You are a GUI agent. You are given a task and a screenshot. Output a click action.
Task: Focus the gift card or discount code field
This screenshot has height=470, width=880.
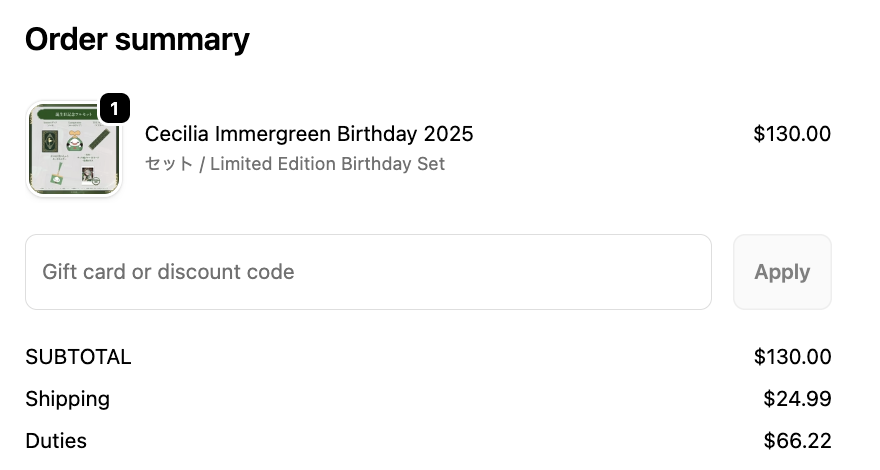pyautogui.click(x=368, y=272)
